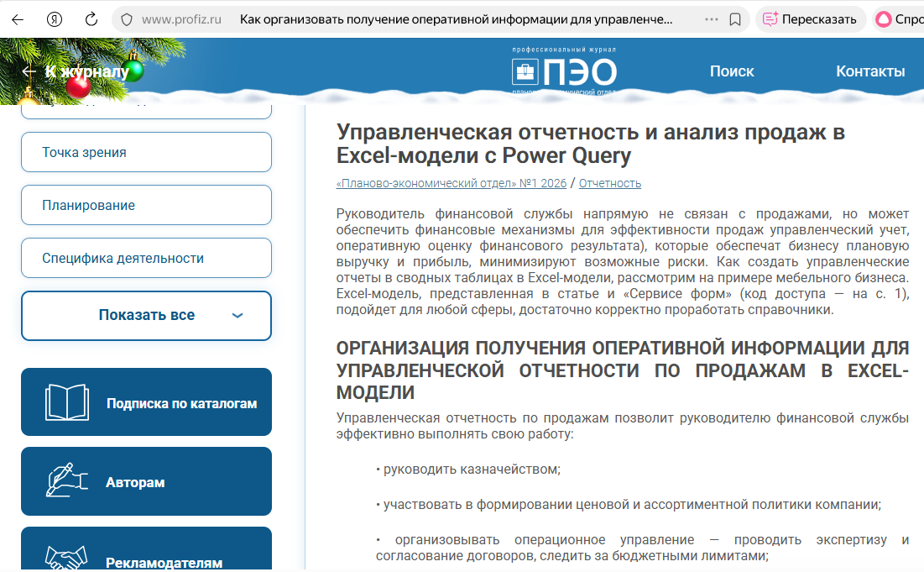
Task: Select the Точка зрения category
Action: (146, 152)
